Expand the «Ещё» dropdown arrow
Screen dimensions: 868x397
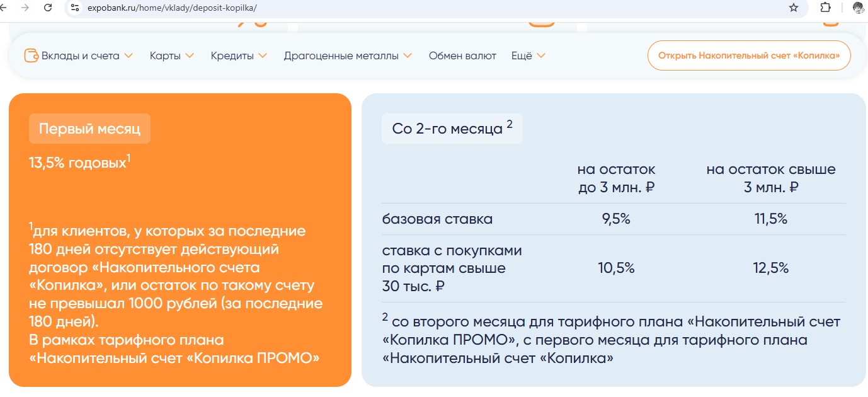click(x=540, y=55)
